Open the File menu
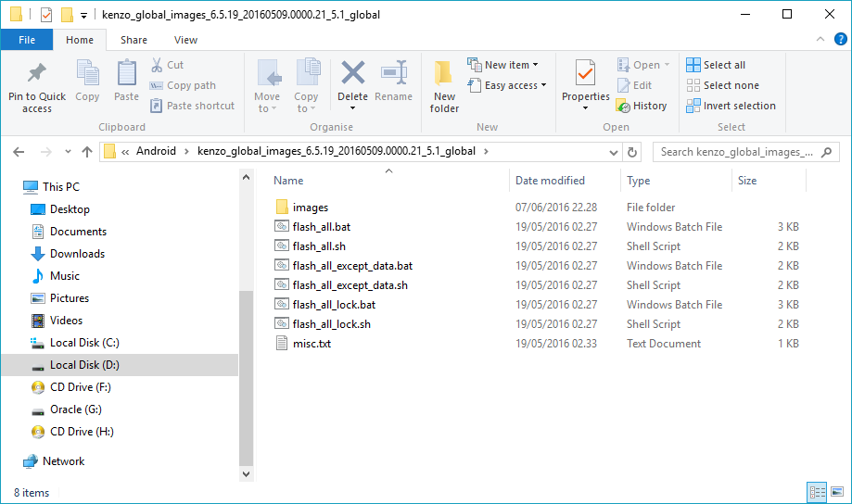Screen dimensions: 852x504 [x=27, y=40]
